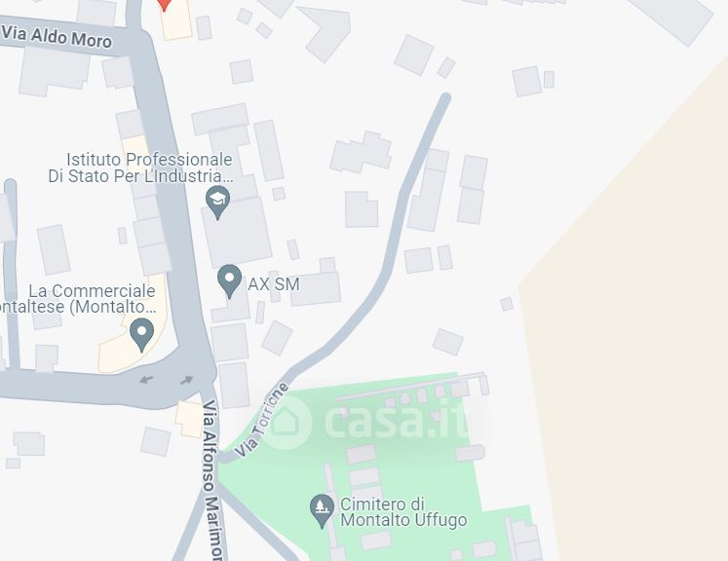The height and width of the screenshot is (561, 728).
Task: Open the Istituto Professionale Di Stato label
Action: click(140, 168)
